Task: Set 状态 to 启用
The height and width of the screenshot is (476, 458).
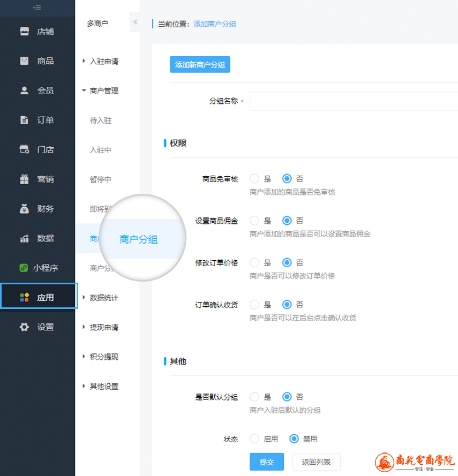Action: (x=254, y=439)
